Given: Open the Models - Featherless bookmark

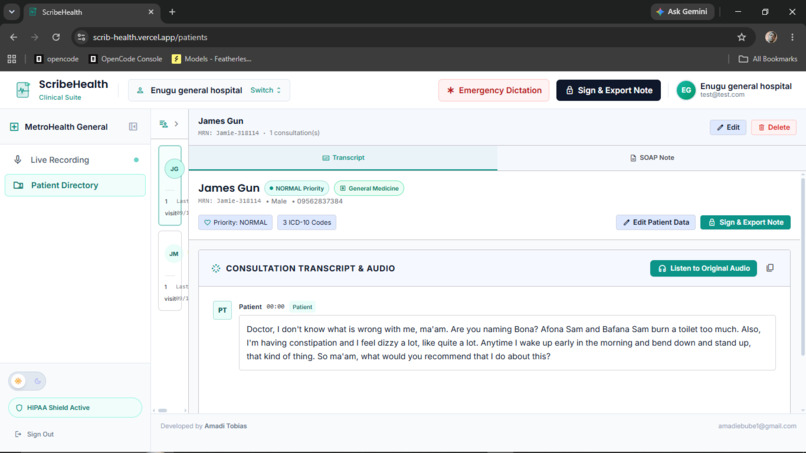Looking at the screenshot, I should (211, 59).
